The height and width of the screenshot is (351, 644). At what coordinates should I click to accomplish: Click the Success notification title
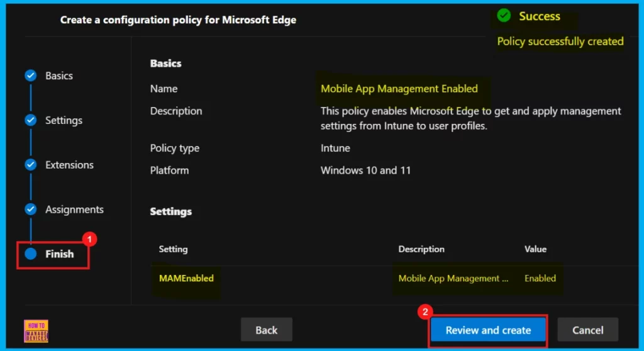pyautogui.click(x=539, y=16)
